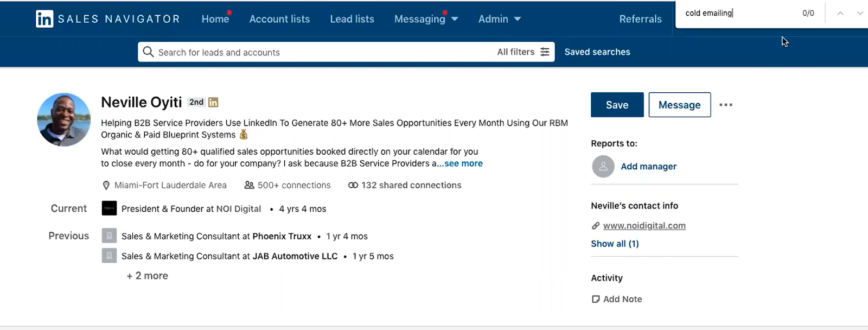The width and height of the screenshot is (868, 330).
Task: Open the www.noidigital.com website link
Action: pos(644,226)
